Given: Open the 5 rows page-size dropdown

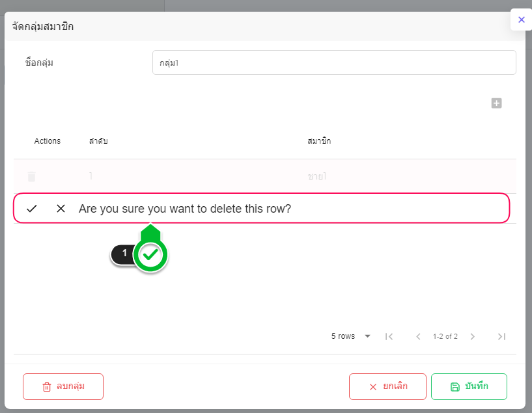Looking at the screenshot, I should [x=351, y=336].
